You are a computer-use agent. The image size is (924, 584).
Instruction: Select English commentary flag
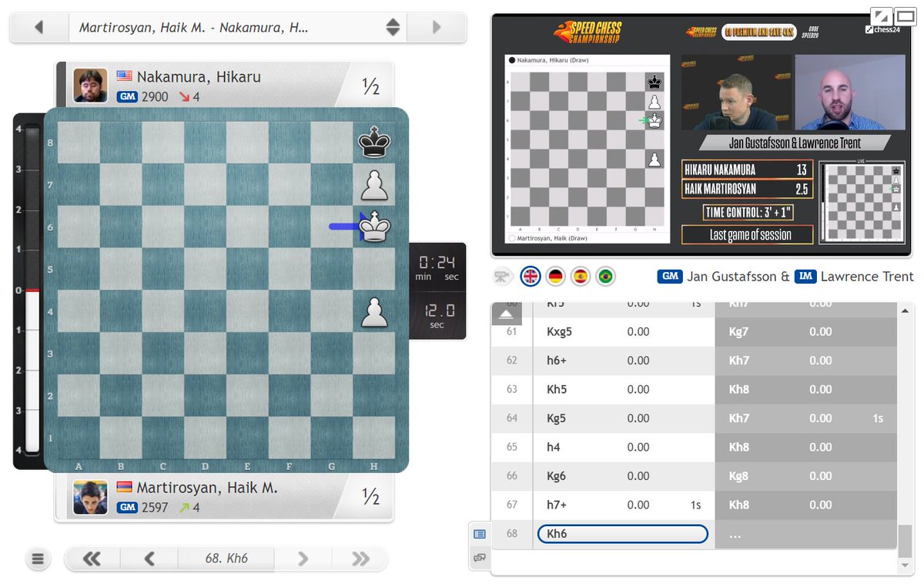(531, 276)
